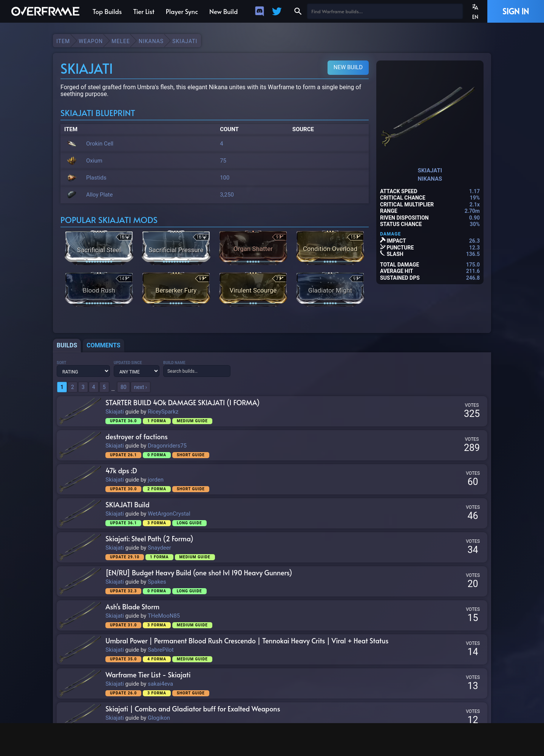544x756 pixels.
Task: Open the Alloy Plate link
Action: [x=99, y=195]
